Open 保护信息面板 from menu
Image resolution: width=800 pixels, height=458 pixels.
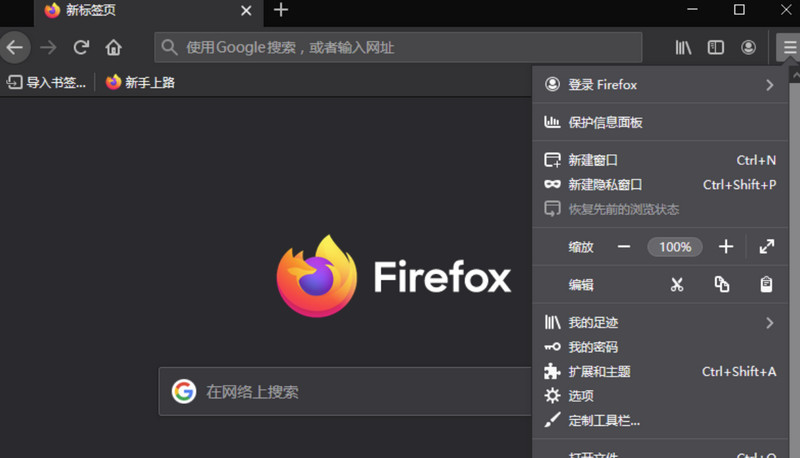pos(660,122)
